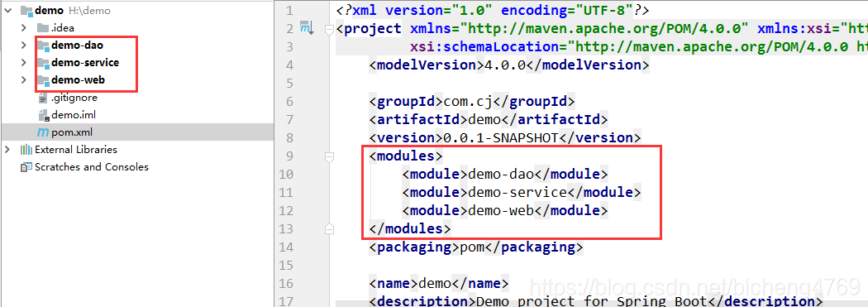
Task: Click the xml version declaration line
Action: (492, 10)
